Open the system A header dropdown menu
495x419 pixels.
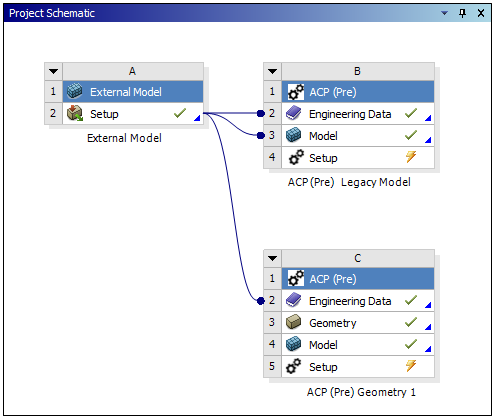(53, 71)
